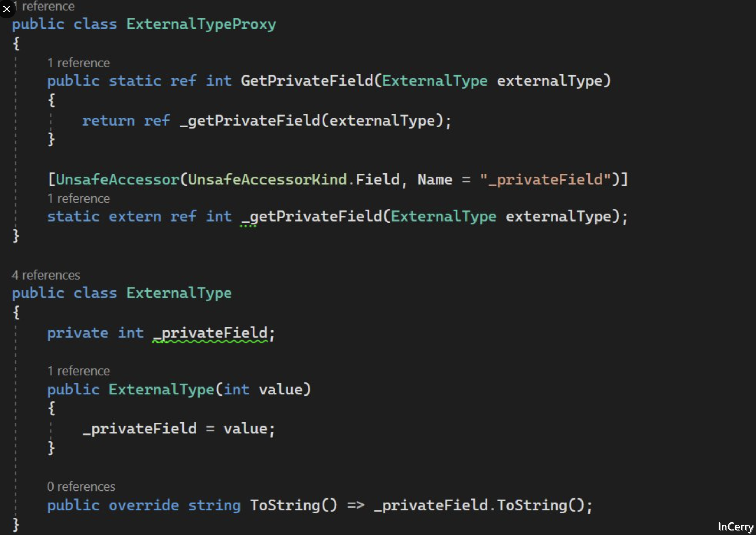Click the underlined _getPrivateField extern declaration name
The height and width of the screenshot is (535, 756).
[311, 217]
